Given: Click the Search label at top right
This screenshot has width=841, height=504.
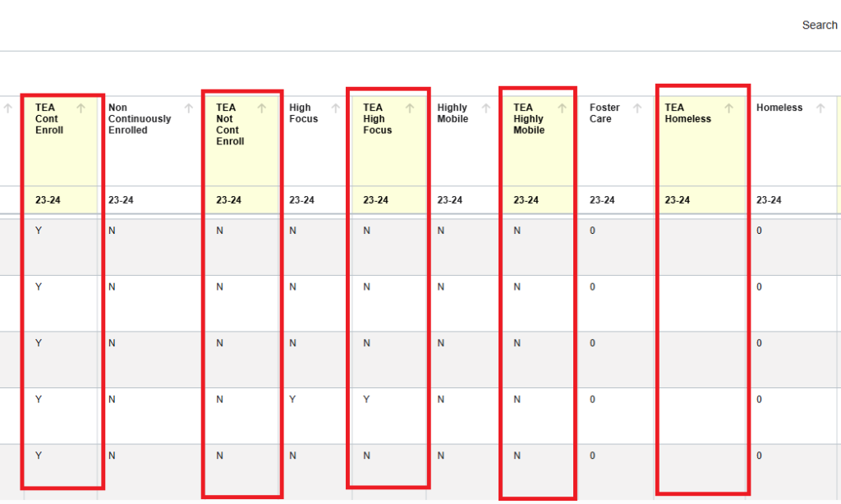Looking at the screenshot, I should coord(820,25).
